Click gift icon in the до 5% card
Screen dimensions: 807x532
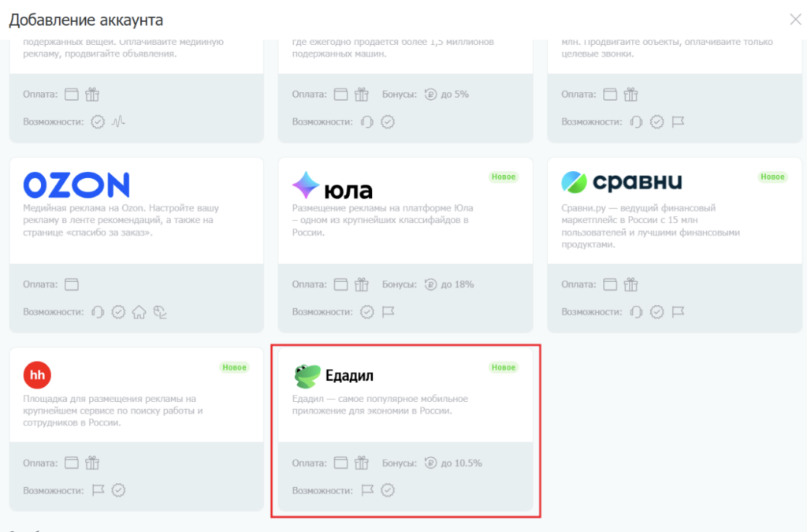click(x=362, y=94)
